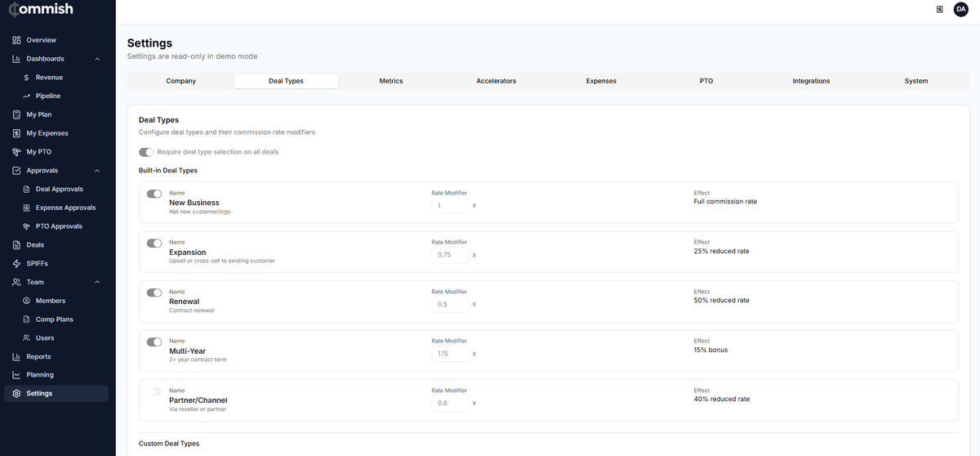Switch to the System tab
This screenshot has width=980, height=456.
[x=916, y=81]
